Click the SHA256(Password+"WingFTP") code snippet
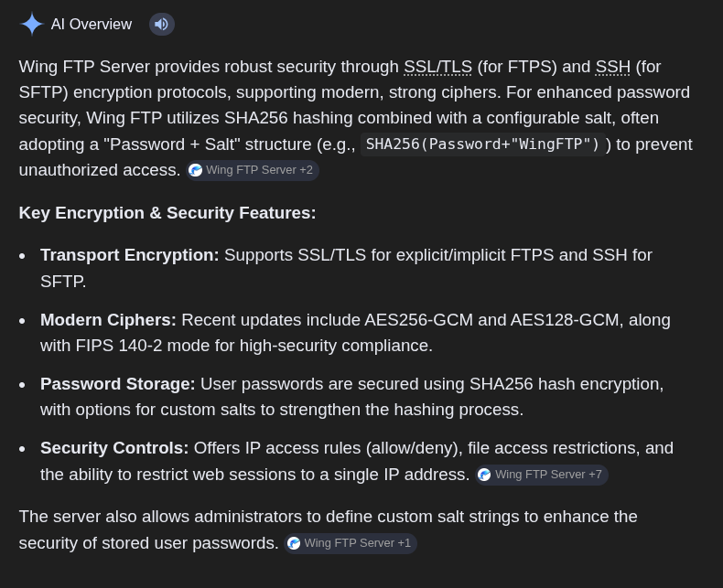 point(483,144)
